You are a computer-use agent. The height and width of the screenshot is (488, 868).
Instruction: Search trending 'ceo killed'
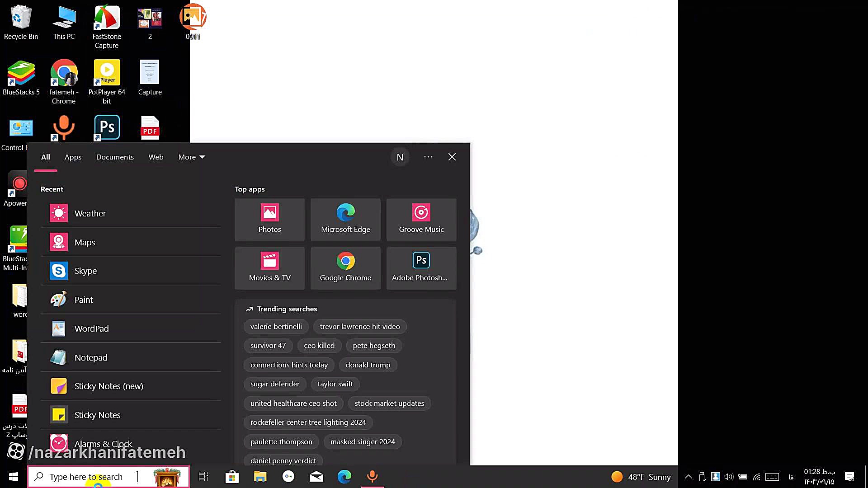tap(319, 346)
